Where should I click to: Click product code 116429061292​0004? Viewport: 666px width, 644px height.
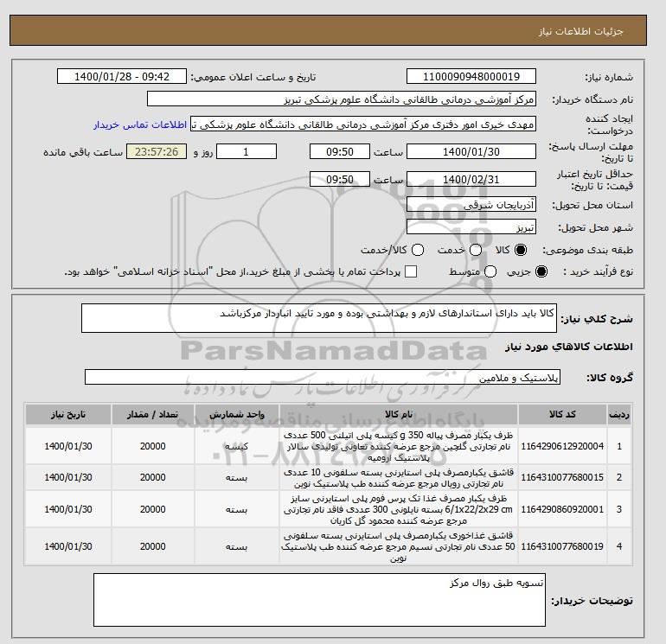click(562, 446)
